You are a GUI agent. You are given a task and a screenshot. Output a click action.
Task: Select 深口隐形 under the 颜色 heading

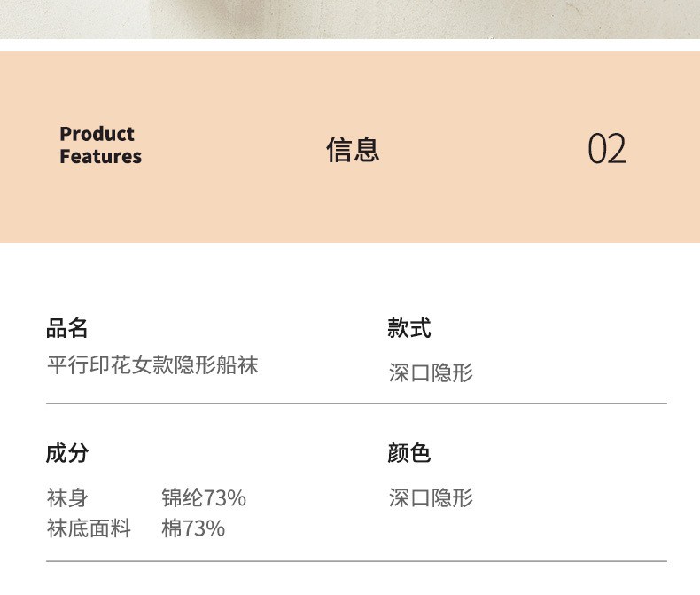pos(431,497)
